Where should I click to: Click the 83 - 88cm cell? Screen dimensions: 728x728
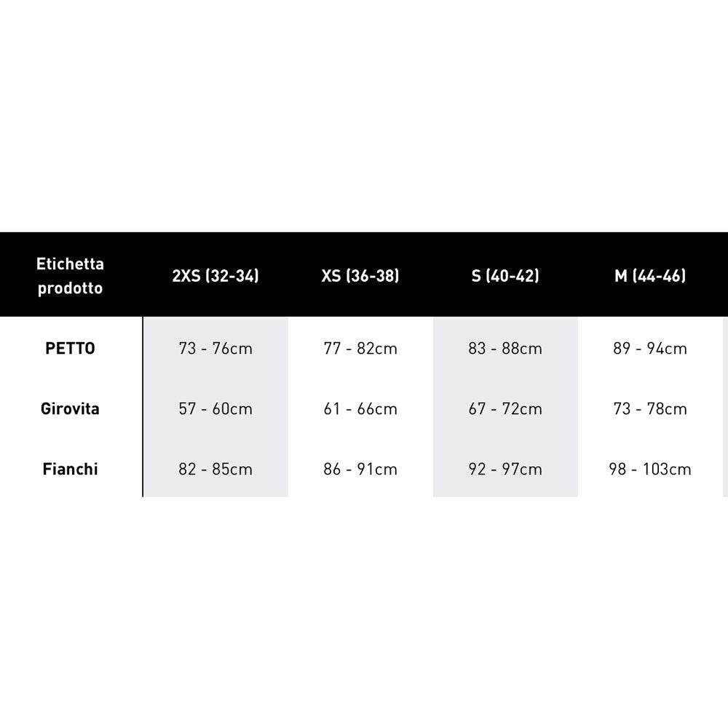pyautogui.click(x=505, y=348)
